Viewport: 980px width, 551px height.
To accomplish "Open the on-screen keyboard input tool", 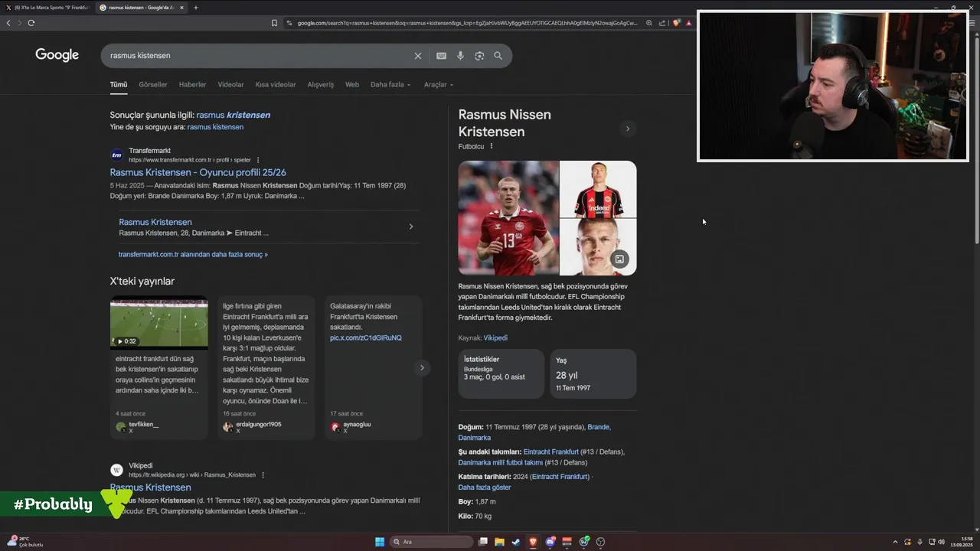I will tap(441, 56).
